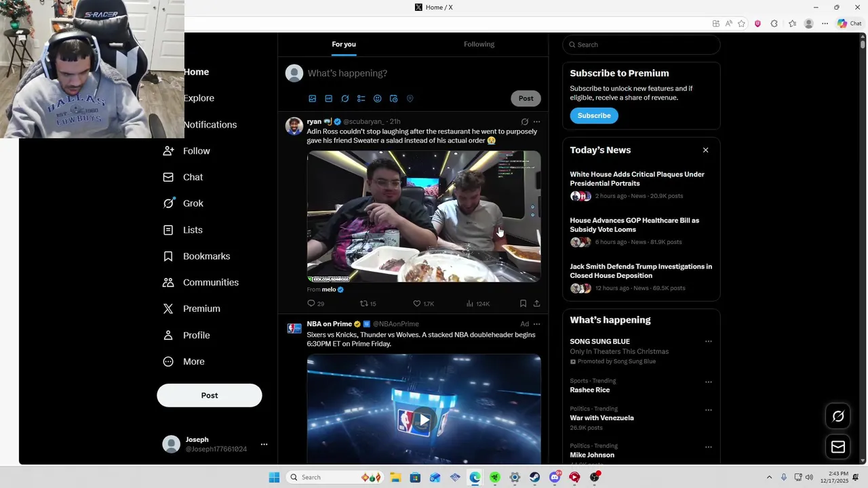Open Discord from the taskbar
This screenshot has height=488, width=868.
click(x=555, y=477)
